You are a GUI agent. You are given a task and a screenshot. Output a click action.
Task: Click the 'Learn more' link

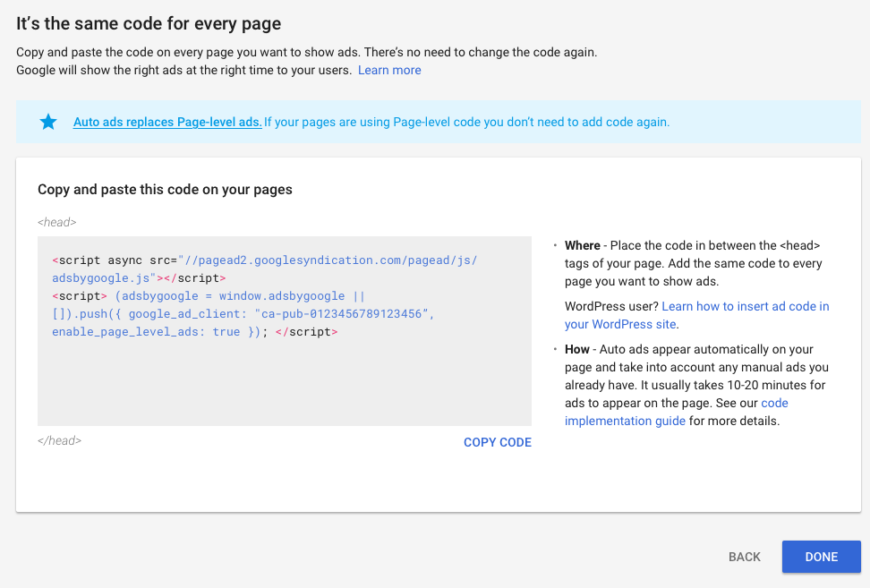[389, 70]
